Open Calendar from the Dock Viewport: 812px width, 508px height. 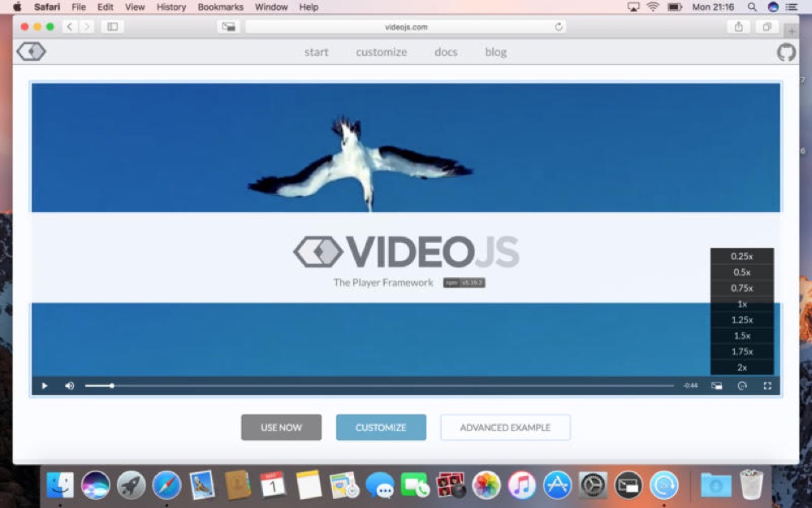pos(273,485)
